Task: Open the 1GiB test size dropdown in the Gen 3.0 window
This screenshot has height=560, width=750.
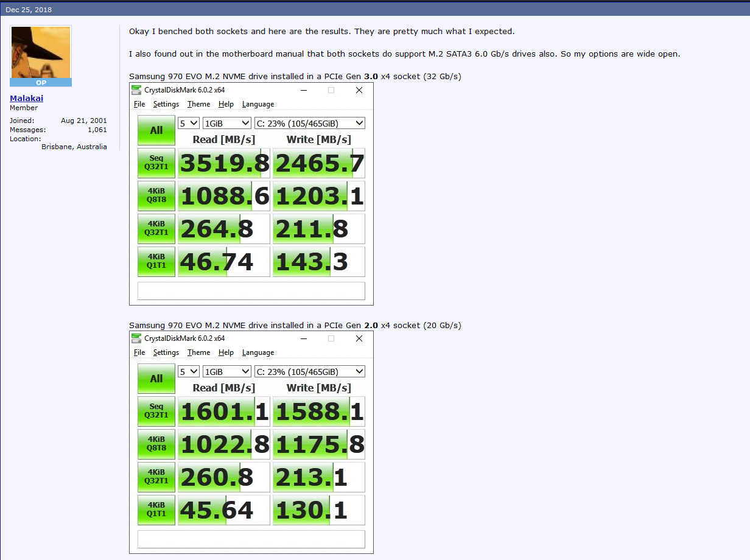Action: click(227, 123)
